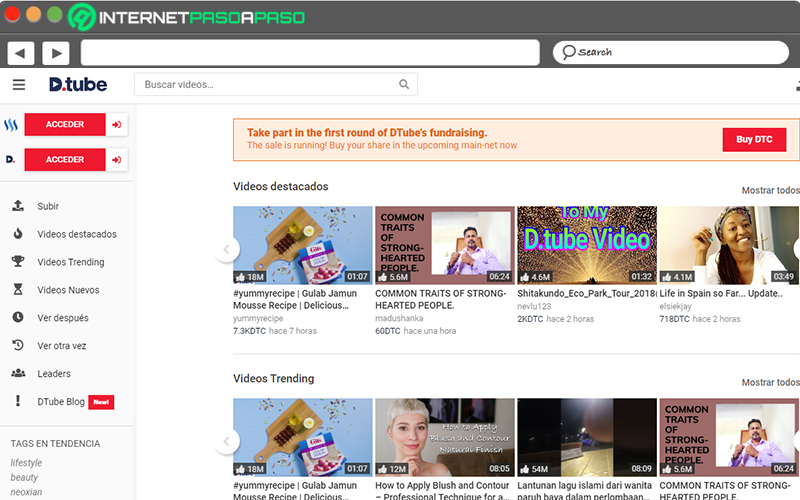Screen dimensions: 800x500
Task: Click Mostrar todos for Videos destacados
Action: tap(770, 190)
